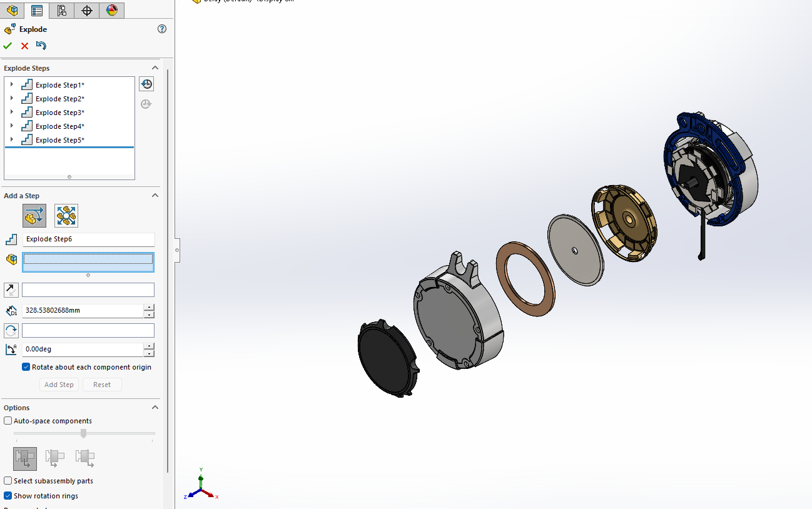Check Select subassembly parts
Screen dimensions: 812x509
[8, 480]
